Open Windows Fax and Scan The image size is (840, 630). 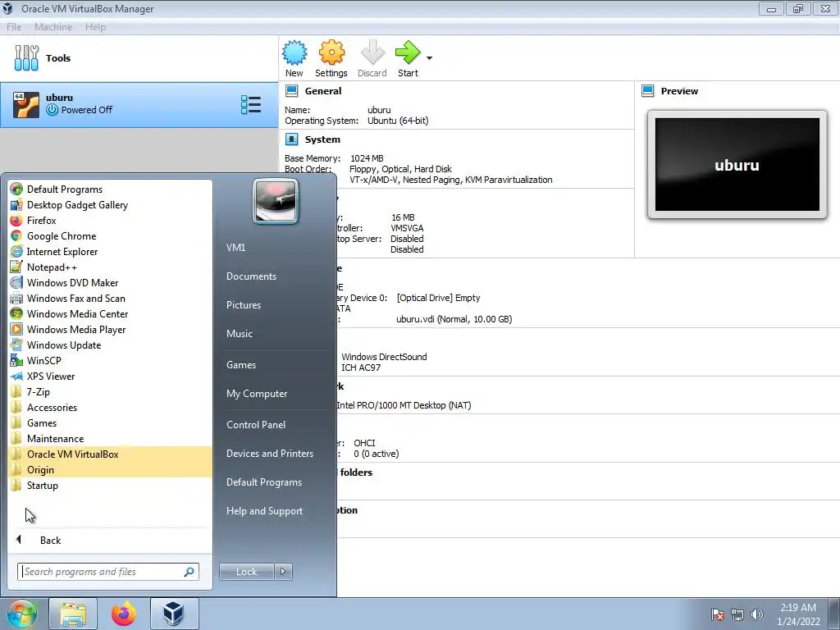111,298
